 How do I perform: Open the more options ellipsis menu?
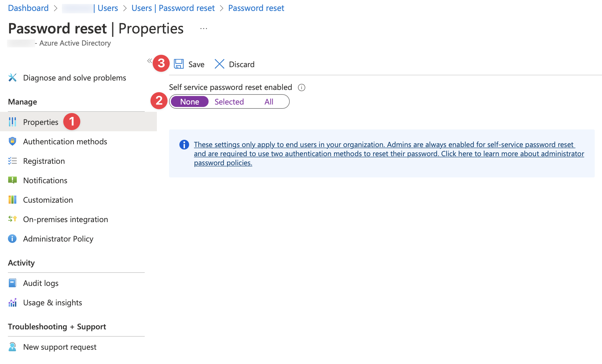[204, 29]
